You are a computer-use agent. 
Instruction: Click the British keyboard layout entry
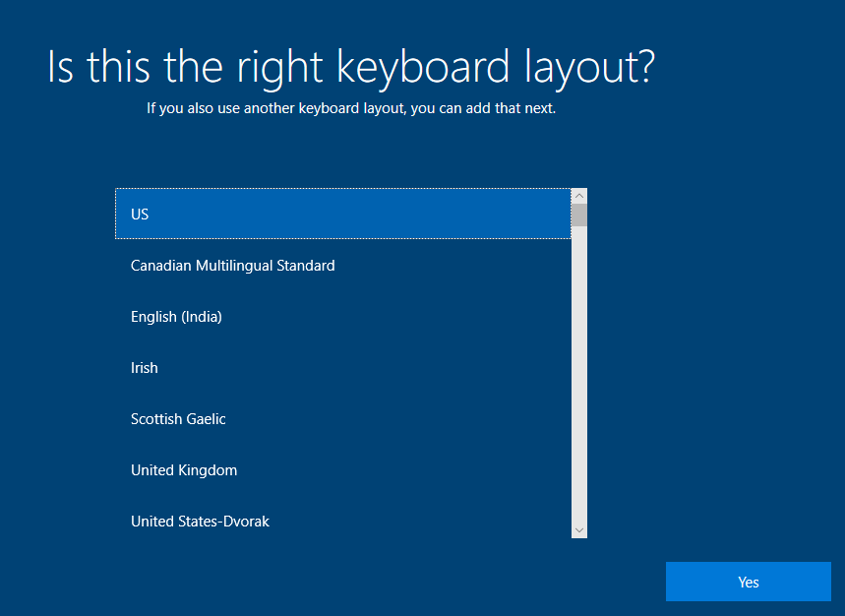pos(343,470)
